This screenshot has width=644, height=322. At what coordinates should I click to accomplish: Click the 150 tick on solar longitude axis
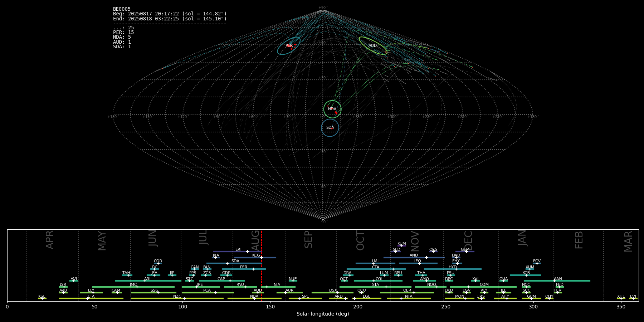click(270, 307)
